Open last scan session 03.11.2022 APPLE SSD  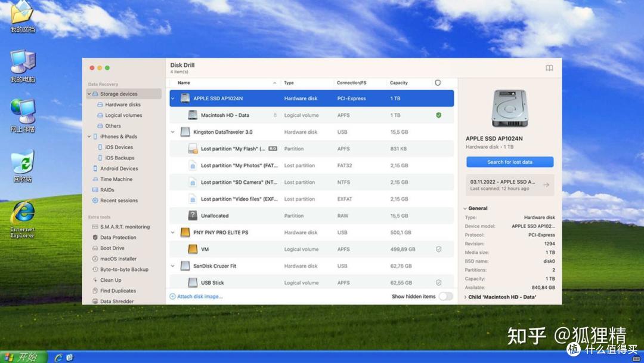pyautogui.click(x=510, y=185)
